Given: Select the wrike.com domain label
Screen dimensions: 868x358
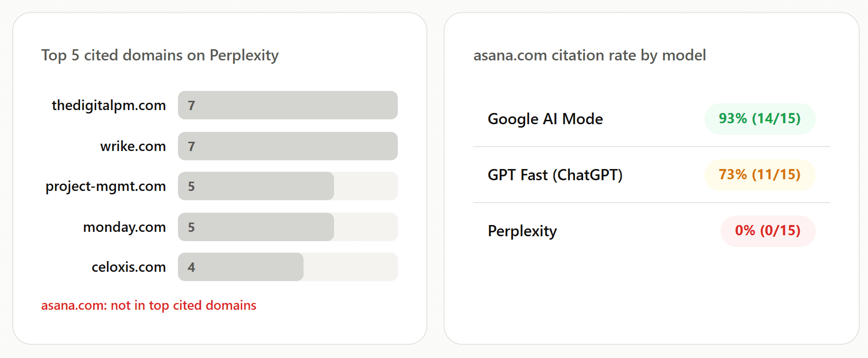Looking at the screenshot, I should pos(133,146).
